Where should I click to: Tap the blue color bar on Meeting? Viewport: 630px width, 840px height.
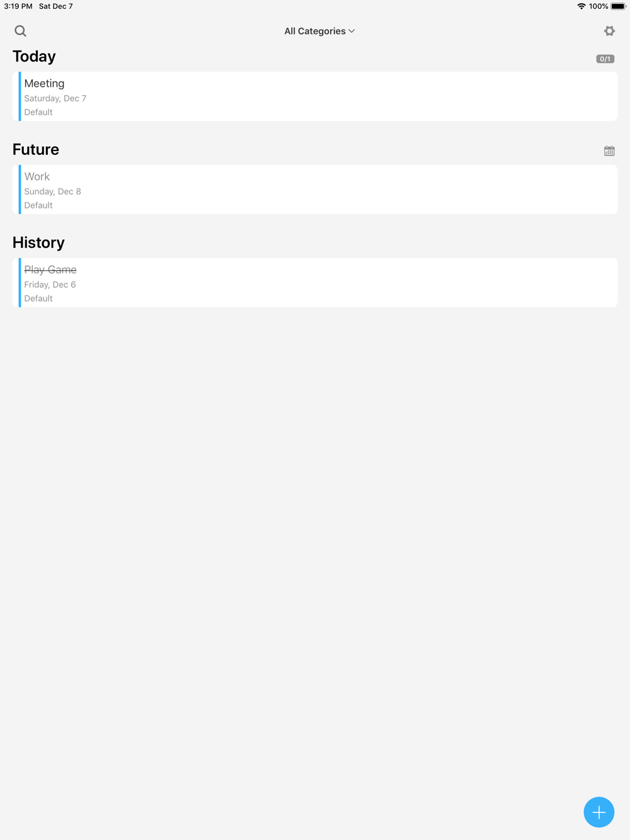pos(20,96)
